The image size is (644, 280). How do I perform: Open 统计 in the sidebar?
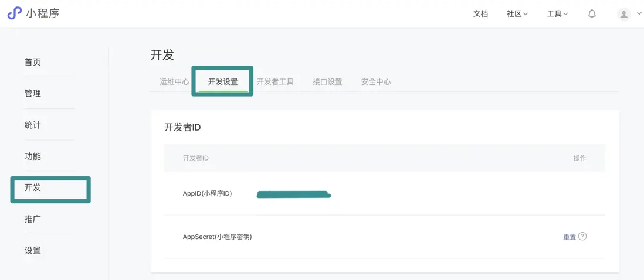[x=33, y=125]
